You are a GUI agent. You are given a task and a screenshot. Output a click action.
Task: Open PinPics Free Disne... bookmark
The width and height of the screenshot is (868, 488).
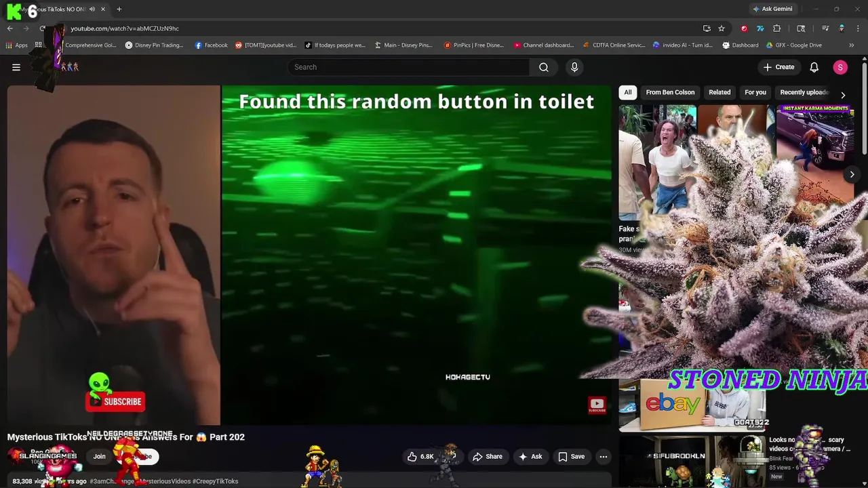(x=473, y=45)
